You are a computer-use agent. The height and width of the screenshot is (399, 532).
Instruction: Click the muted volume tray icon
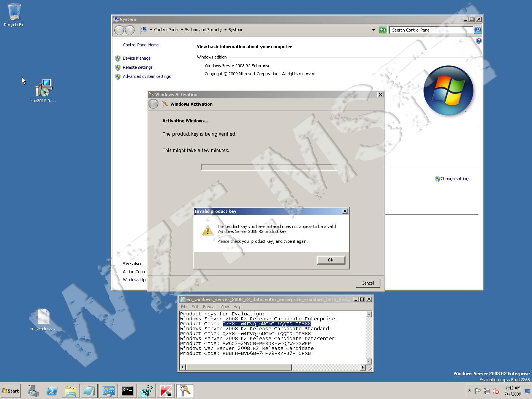tap(496, 391)
